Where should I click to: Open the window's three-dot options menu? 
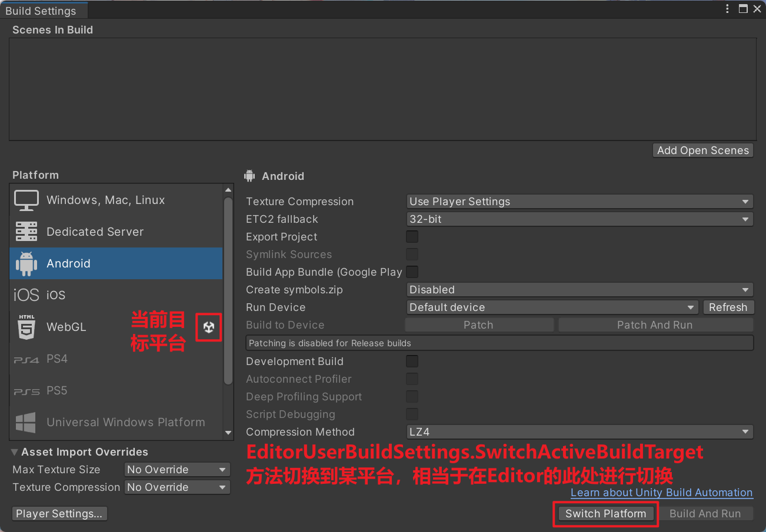[728, 9]
